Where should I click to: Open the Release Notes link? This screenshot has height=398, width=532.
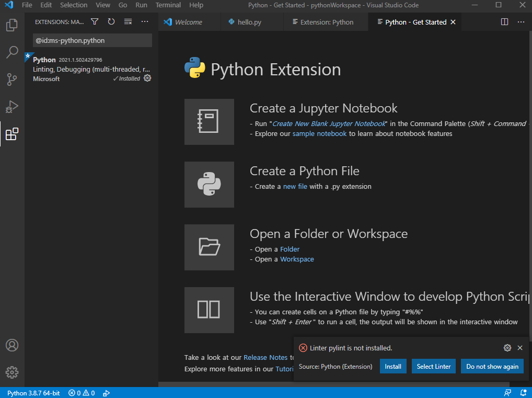click(265, 357)
